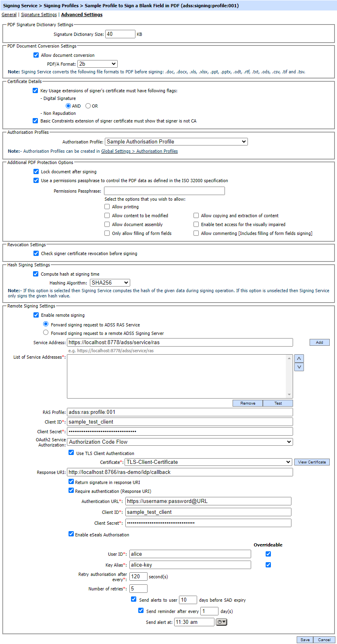Click the Remove button
The width and height of the screenshot is (337, 644).
pos(248,403)
